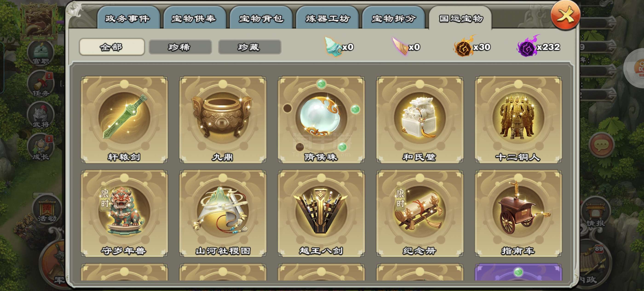Select the 轩辕剑 jade sword treasure

click(124, 120)
